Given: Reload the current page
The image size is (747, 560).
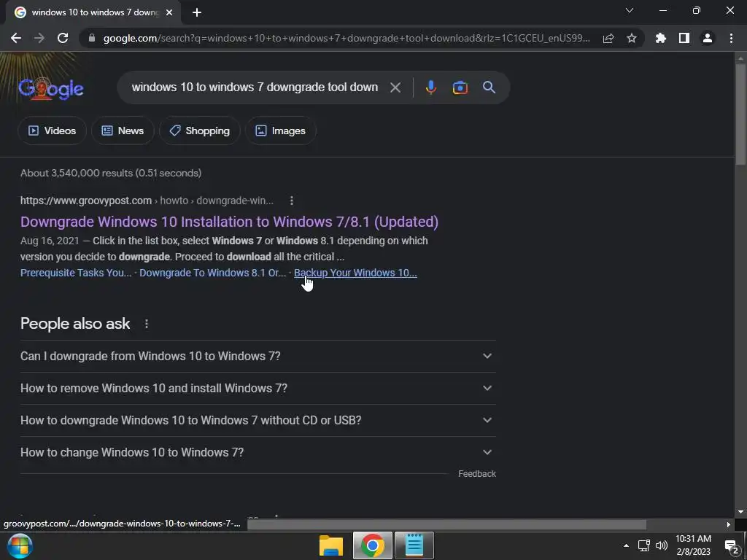Looking at the screenshot, I should tap(63, 38).
